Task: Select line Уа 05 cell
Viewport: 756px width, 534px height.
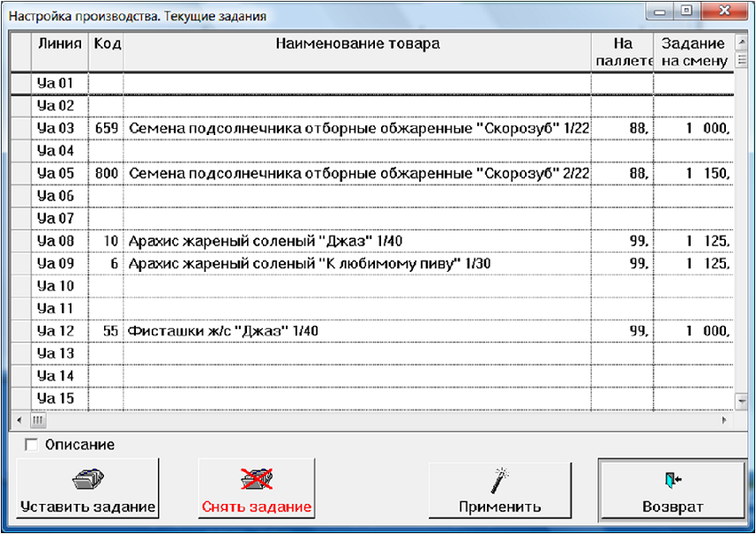Action: tap(60, 173)
